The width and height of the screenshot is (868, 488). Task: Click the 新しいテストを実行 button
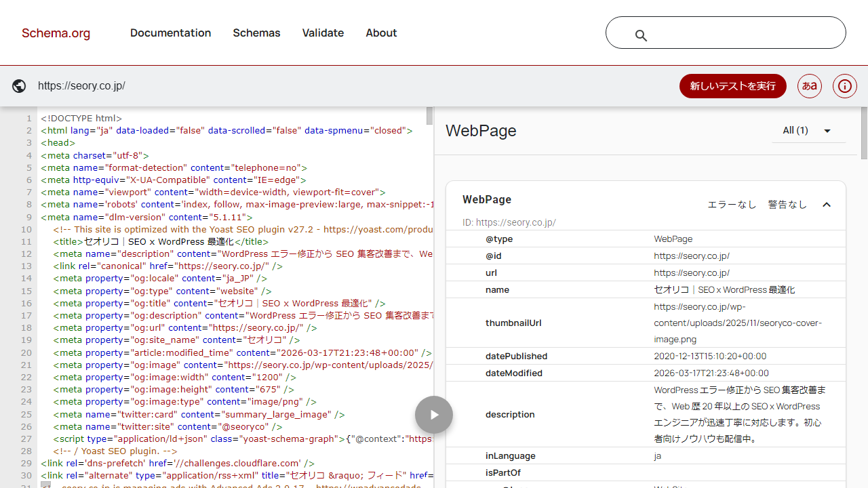732,86
